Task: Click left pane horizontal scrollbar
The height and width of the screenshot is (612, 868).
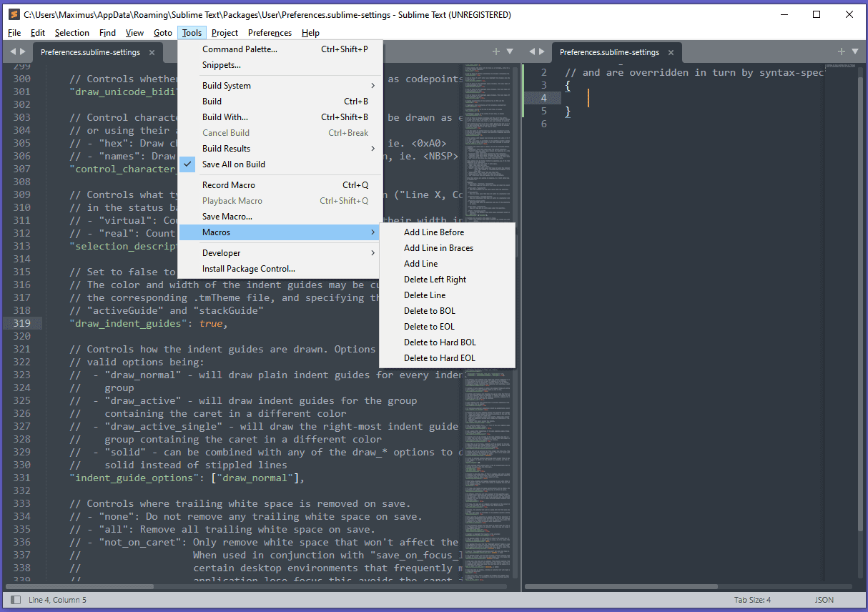Action: coord(79,586)
